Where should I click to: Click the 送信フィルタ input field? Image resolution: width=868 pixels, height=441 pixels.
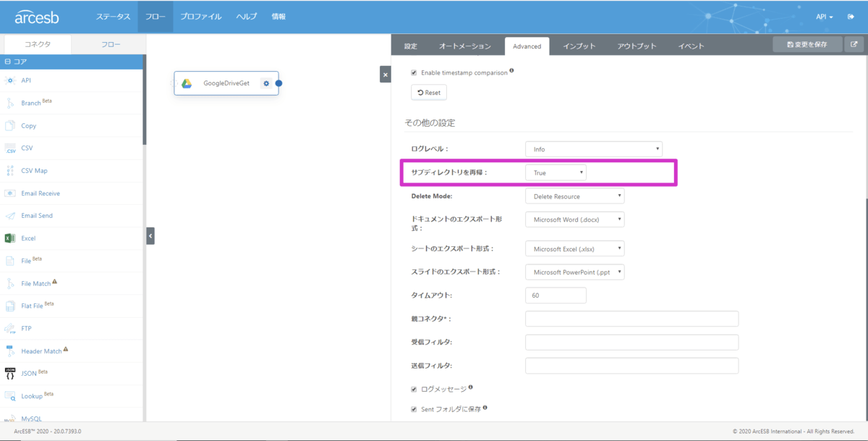[x=631, y=366]
